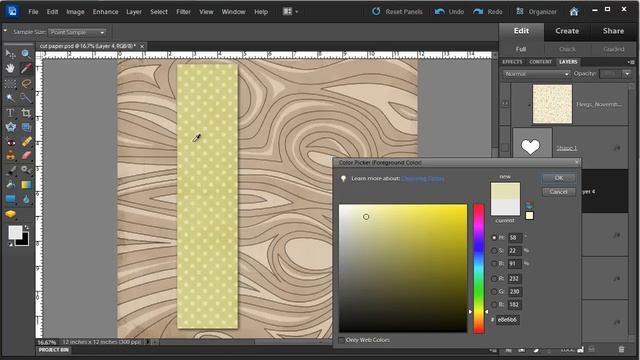Viewport: 640px width, 360px height.
Task: Select the R red radio button
Action: point(494,278)
